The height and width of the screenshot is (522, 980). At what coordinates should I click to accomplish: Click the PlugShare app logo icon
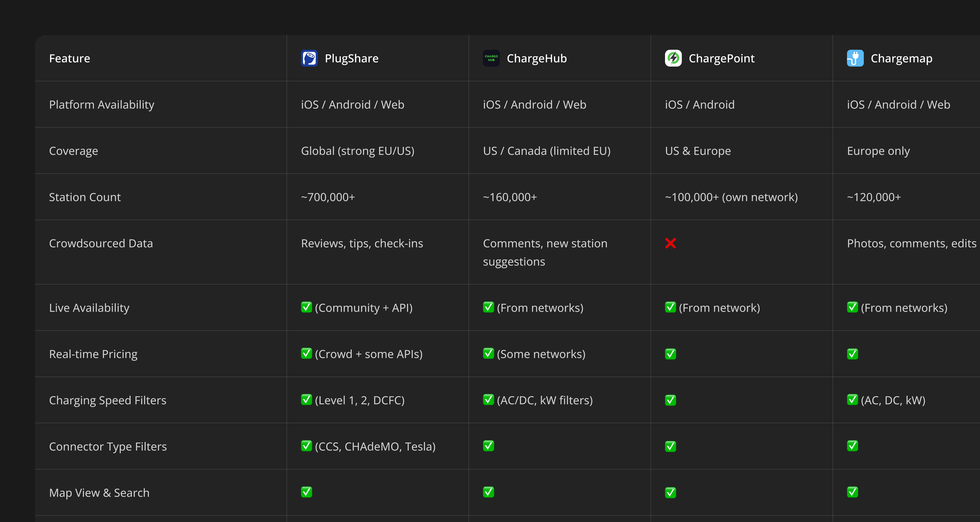309,58
